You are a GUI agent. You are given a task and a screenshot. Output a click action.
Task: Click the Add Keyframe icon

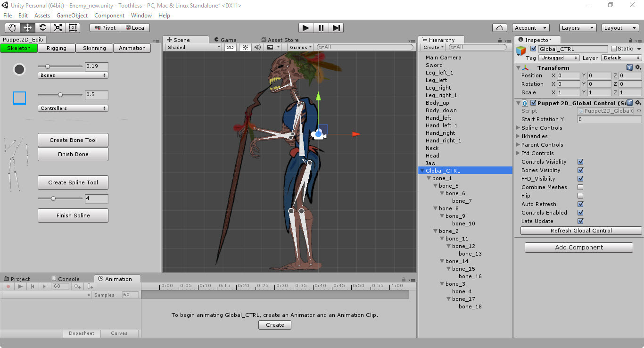(x=77, y=286)
